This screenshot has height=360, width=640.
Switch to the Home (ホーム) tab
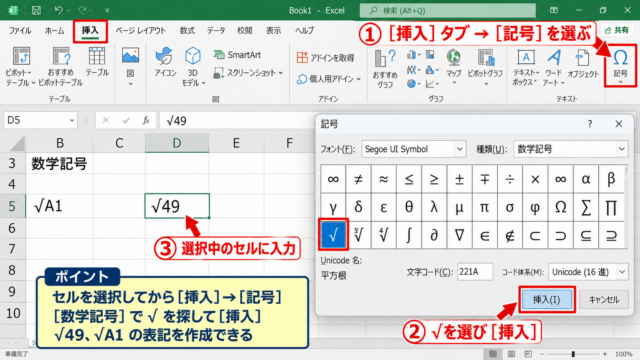point(55,31)
